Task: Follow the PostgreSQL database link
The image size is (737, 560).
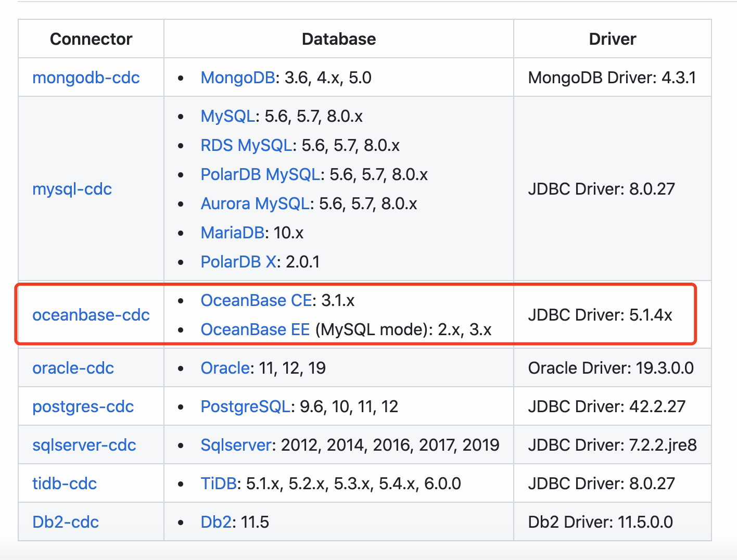Action: pyautogui.click(x=245, y=406)
